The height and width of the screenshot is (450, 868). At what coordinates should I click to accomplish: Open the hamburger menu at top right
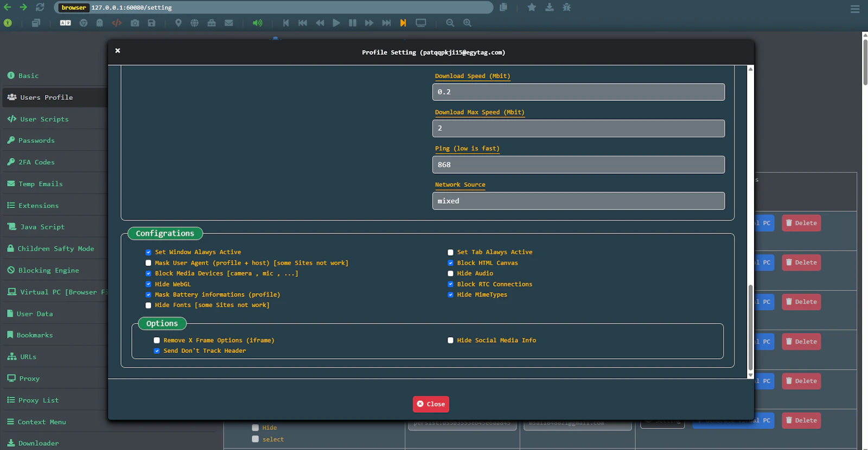[x=855, y=9]
